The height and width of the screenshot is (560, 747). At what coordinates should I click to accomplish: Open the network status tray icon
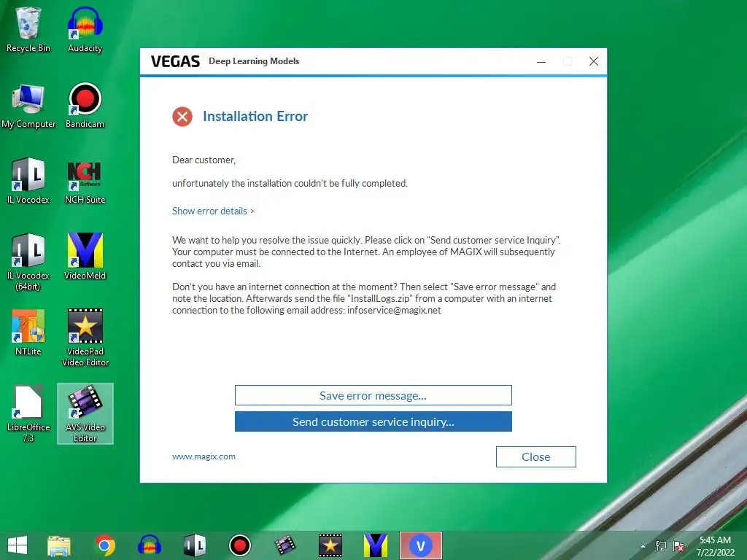pyautogui.click(x=661, y=546)
